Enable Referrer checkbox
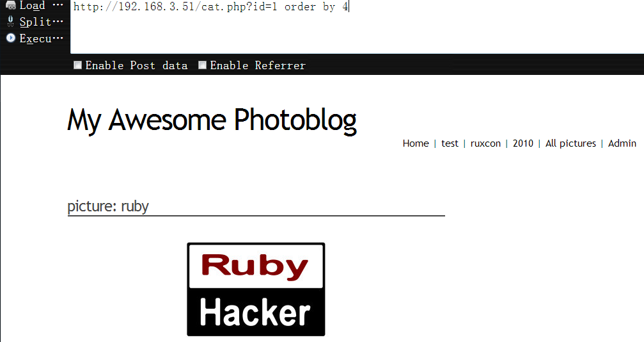 [x=202, y=65]
